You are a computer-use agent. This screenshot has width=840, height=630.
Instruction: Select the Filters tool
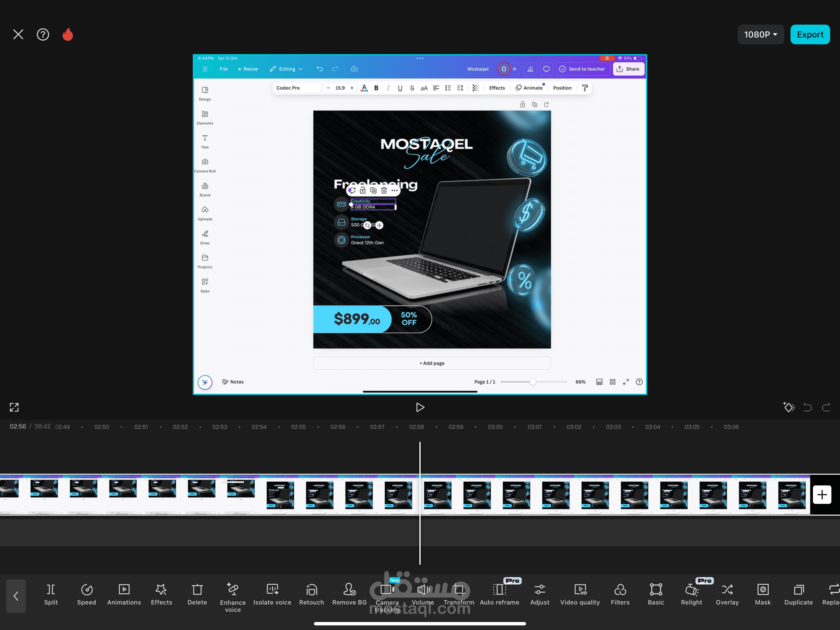pos(620,594)
